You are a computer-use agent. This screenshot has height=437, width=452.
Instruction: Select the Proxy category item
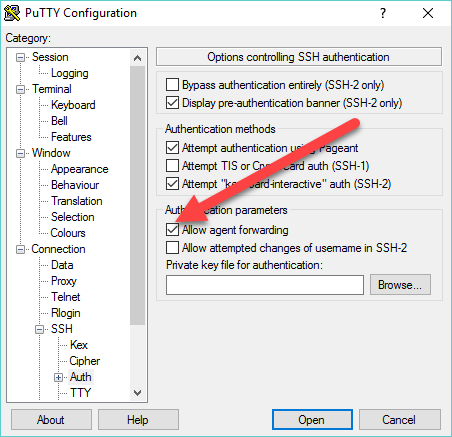tap(64, 281)
